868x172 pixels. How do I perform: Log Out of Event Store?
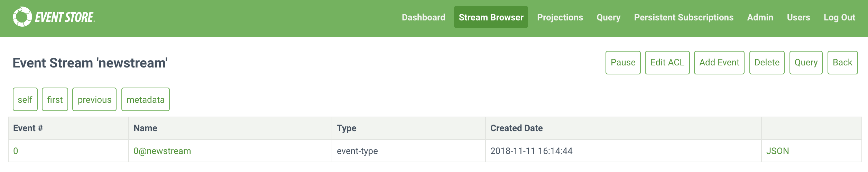[x=839, y=17]
